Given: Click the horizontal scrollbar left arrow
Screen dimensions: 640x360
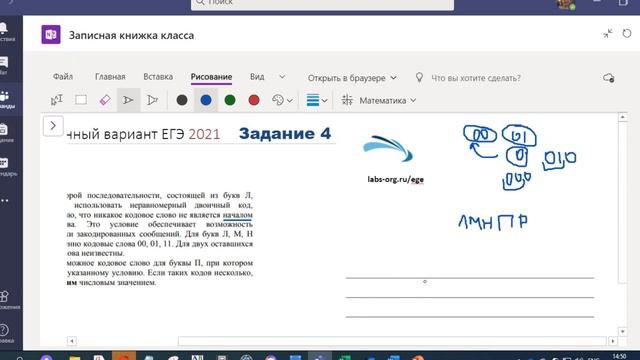Looking at the screenshot, I should [71, 341].
